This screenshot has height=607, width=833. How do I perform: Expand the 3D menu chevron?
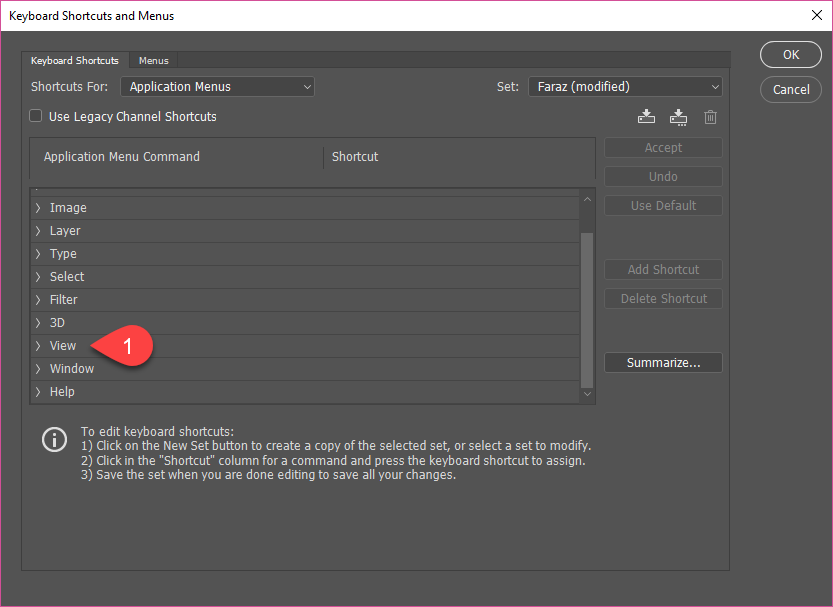(38, 323)
